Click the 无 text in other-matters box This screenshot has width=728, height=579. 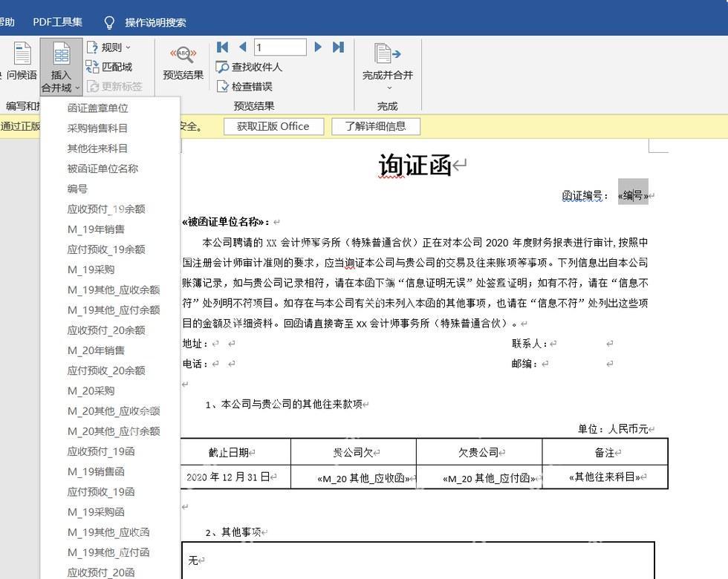[x=192, y=560]
